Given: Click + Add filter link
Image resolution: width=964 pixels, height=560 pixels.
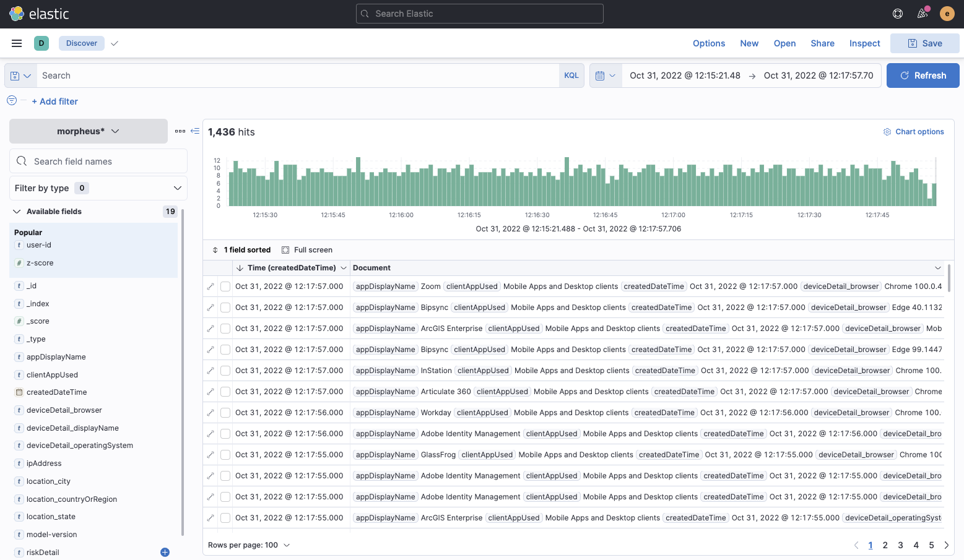Looking at the screenshot, I should (x=54, y=101).
